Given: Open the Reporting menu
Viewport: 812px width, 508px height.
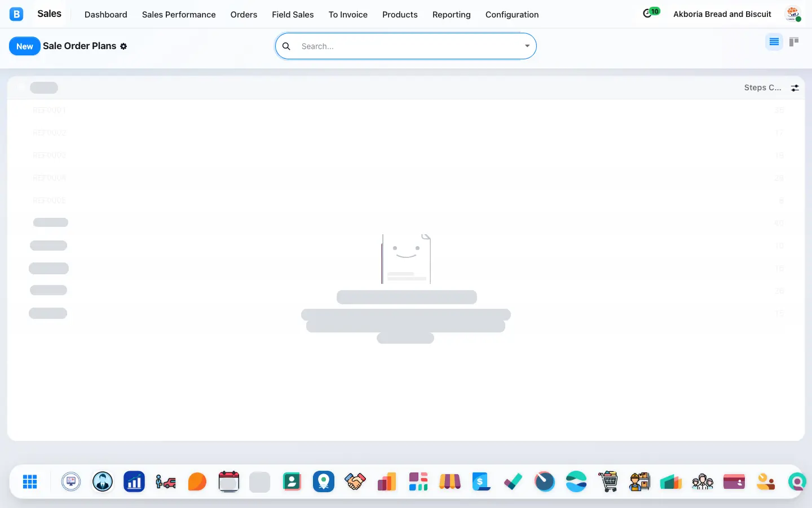Looking at the screenshot, I should (x=452, y=15).
